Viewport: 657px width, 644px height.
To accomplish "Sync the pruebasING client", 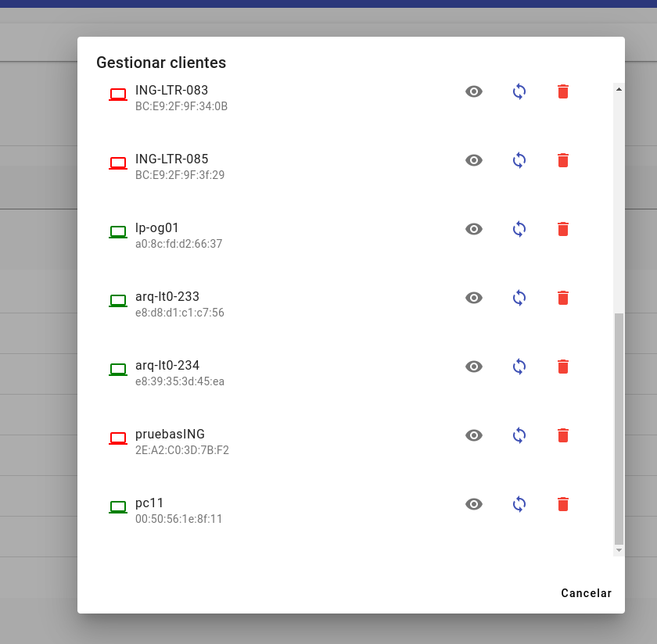I will tap(519, 435).
